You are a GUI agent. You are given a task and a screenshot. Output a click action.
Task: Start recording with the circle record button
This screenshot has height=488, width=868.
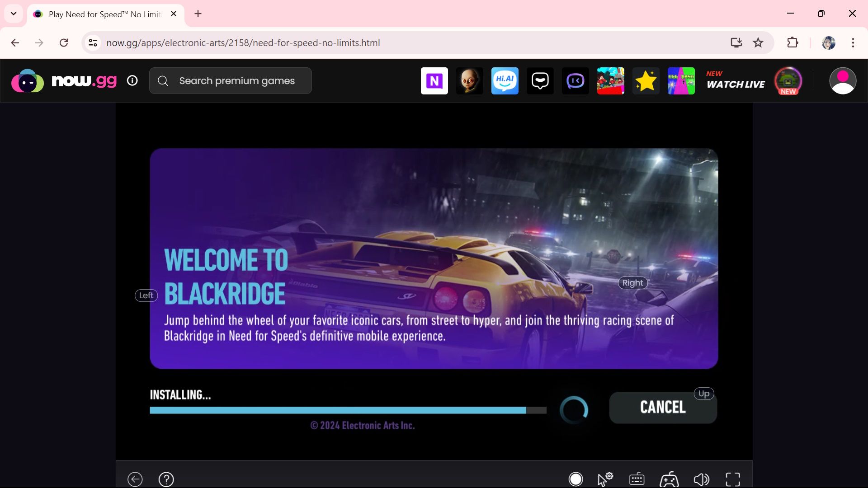(x=576, y=479)
